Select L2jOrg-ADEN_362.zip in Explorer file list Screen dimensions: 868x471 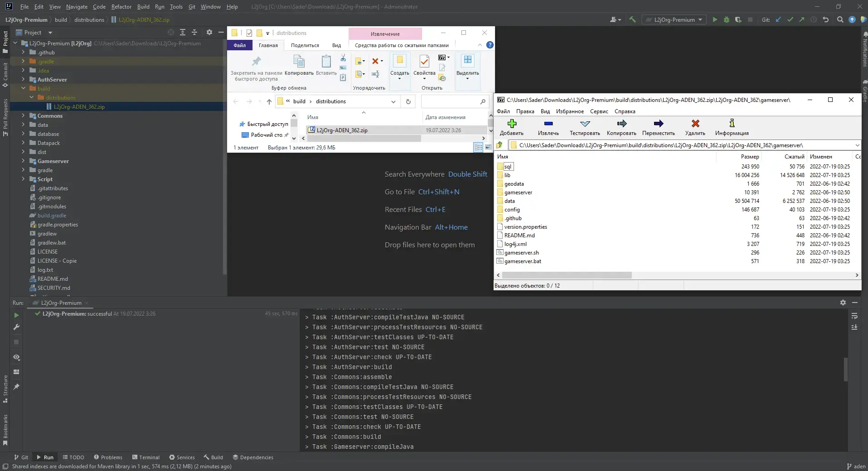click(x=342, y=130)
